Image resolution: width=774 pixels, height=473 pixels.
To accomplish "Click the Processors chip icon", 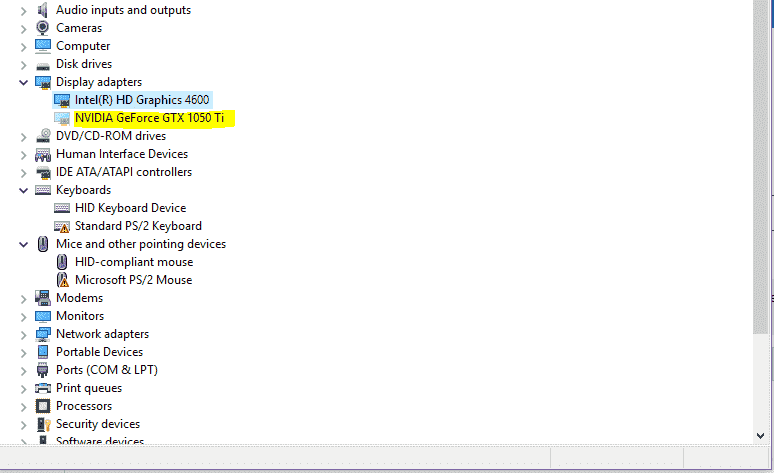I will (43, 406).
